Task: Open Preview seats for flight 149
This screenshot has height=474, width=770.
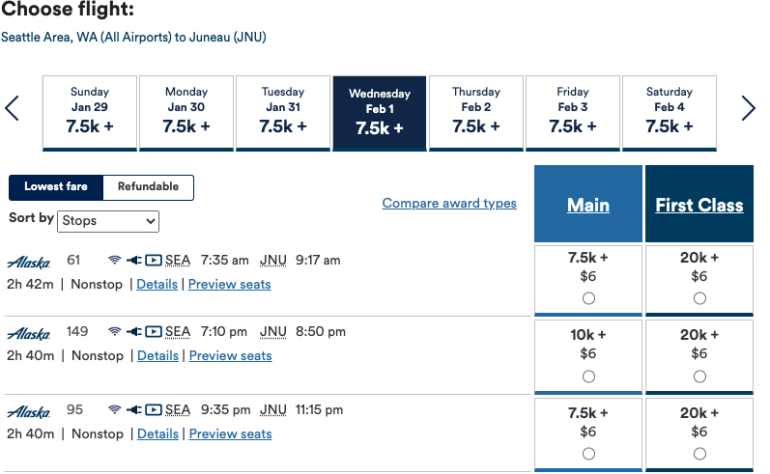Action: click(x=230, y=356)
